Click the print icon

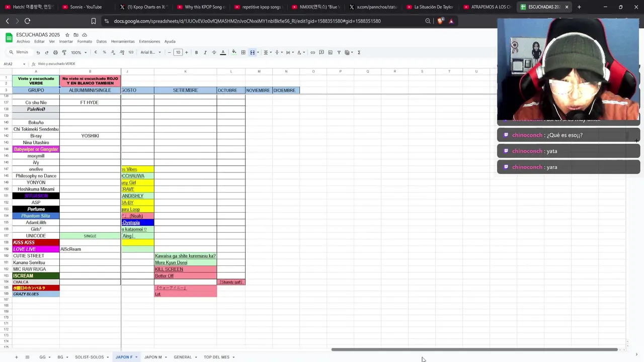pyautogui.click(x=55, y=52)
